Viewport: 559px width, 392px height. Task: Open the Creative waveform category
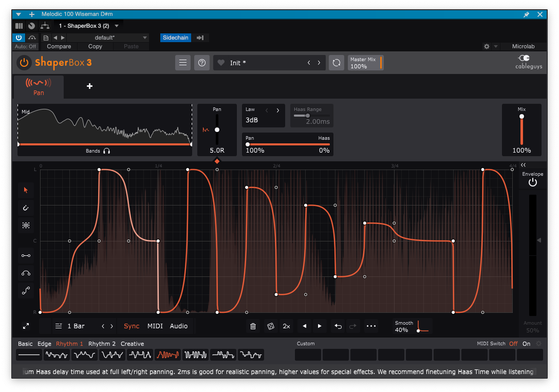(x=132, y=344)
